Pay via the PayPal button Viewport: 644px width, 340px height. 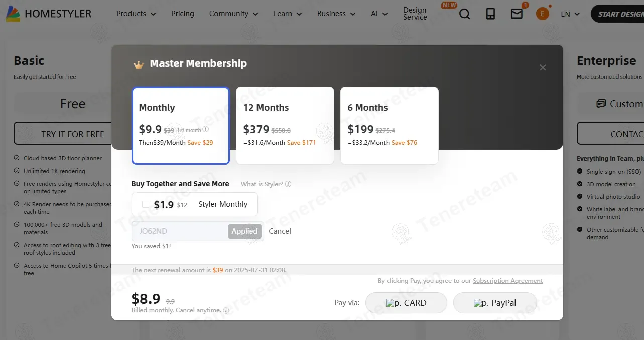click(x=494, y=302)
